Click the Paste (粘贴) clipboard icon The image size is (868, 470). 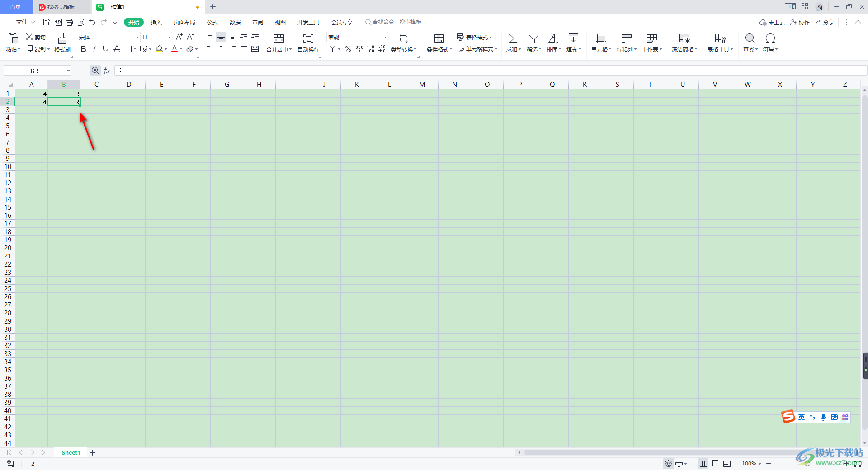point(13,38)
